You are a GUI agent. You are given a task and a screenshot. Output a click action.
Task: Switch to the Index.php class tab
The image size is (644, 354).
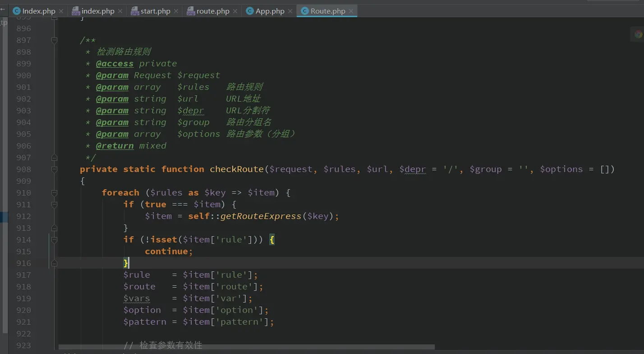tap(34, 11)
